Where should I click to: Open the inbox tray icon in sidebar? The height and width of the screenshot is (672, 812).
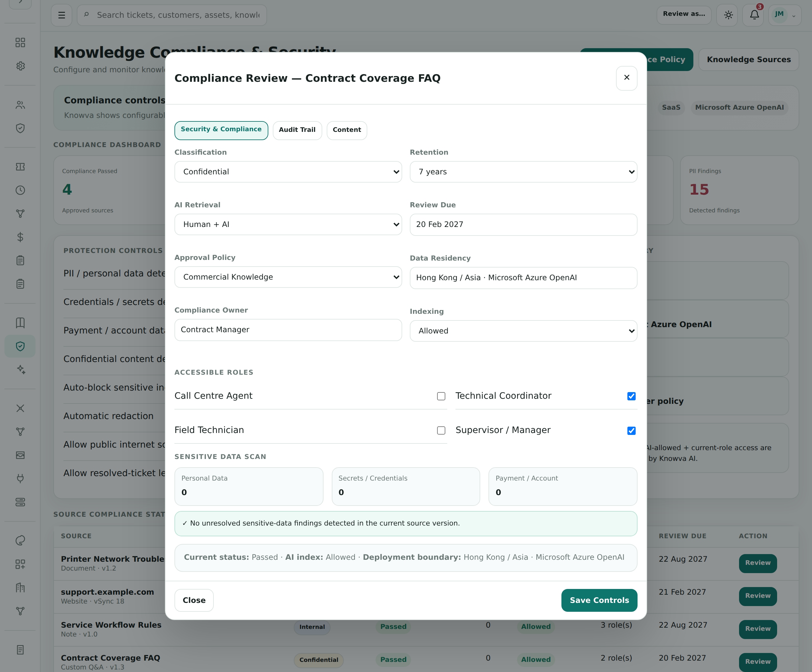click(x=20, y=455)
